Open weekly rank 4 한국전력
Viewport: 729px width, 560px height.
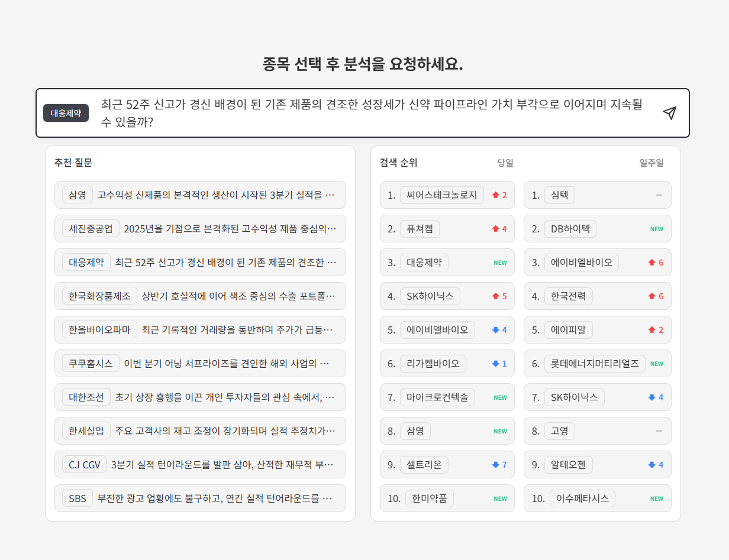coord(598,296)
